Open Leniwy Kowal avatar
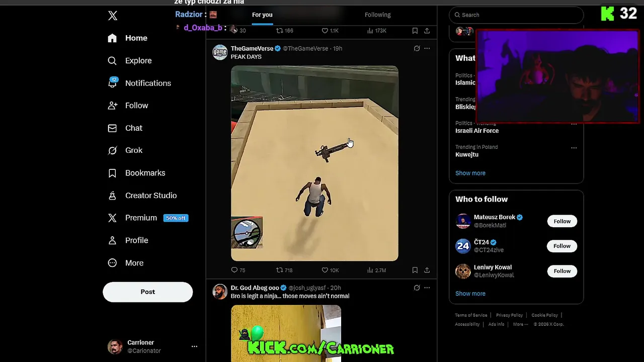The image size is (644, 362). click(x=463, y=271)
